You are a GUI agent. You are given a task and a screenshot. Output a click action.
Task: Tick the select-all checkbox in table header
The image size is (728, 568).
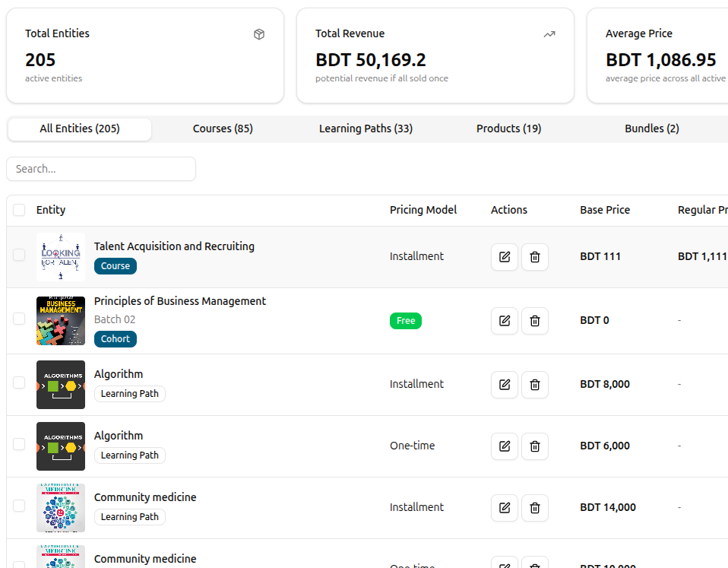[19, 210]
